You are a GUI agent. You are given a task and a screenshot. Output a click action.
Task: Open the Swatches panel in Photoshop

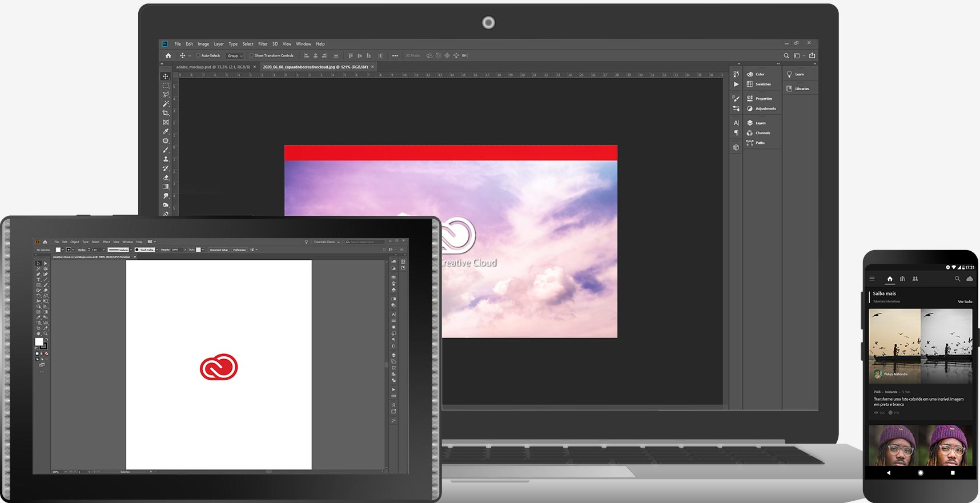pyautogui.click(x=758, y=84)
